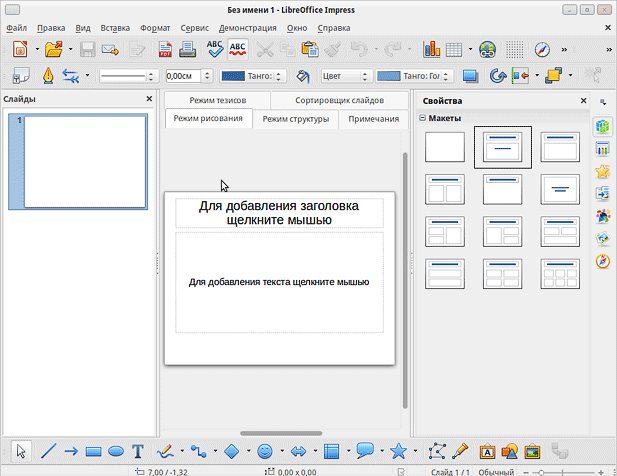Select the Connector tool
This screenshot has height=476, width=617.
[199, 451]
